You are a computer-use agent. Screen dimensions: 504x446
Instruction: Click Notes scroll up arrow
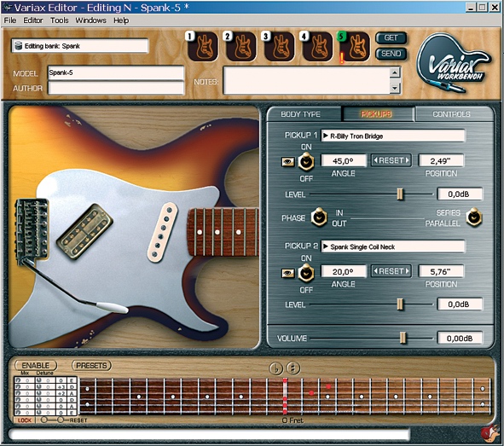click(395, 72)
